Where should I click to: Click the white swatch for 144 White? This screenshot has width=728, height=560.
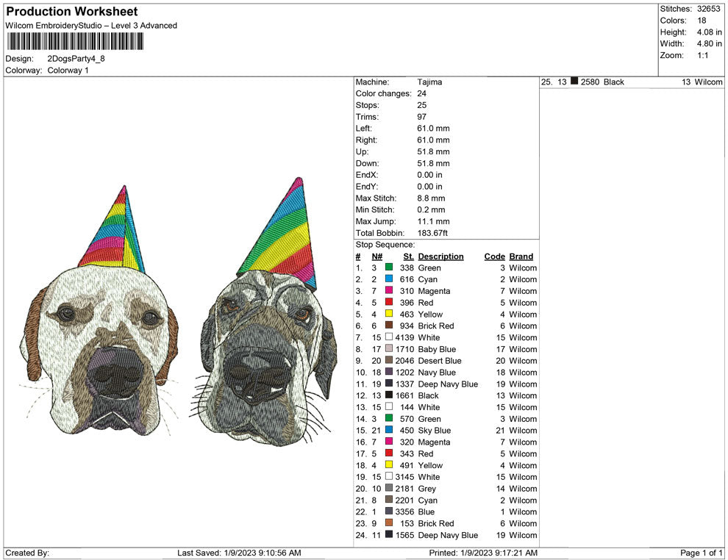click(x=389, y=406)
